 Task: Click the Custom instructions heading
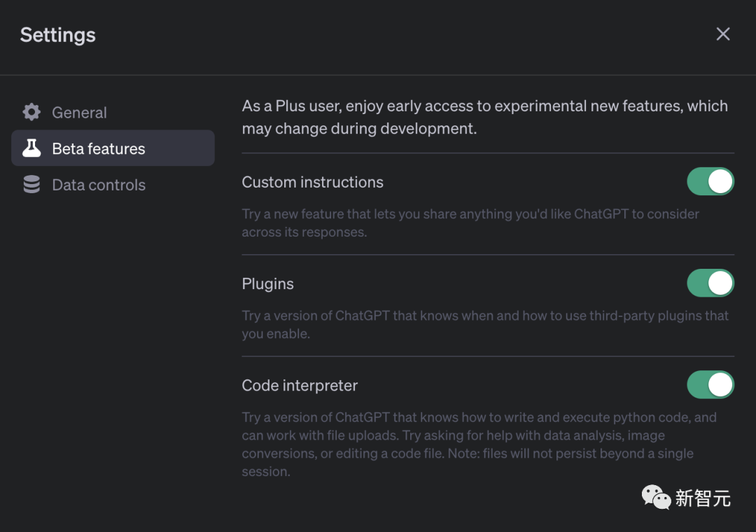pos(312,182)
